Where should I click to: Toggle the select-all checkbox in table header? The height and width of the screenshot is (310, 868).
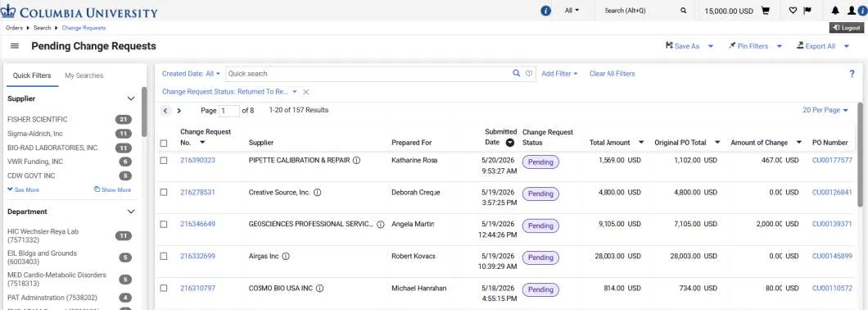pos(163,143)
